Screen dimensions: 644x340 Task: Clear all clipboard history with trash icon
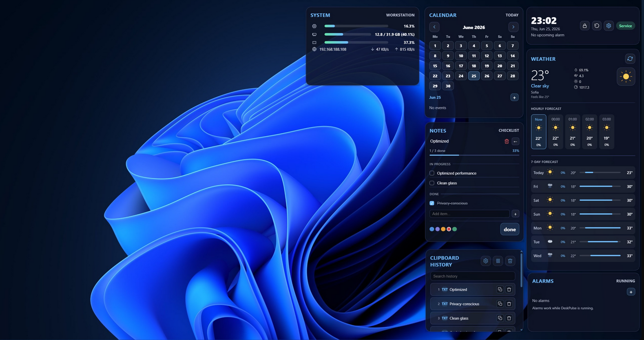click(x=510, y=261)
